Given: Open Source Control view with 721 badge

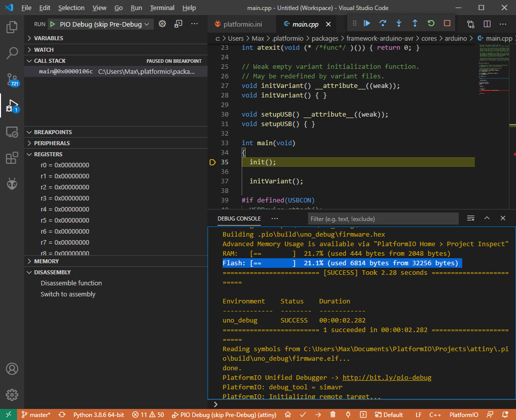Looking at the screenshot, I should pyautogui.click(x=12, y=79).
